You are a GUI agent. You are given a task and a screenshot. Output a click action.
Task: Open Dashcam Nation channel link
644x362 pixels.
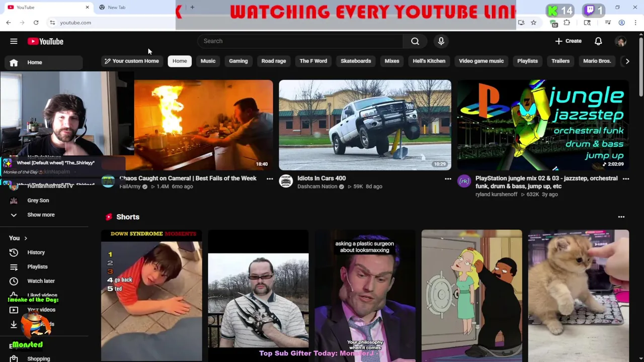pos(317,187)
